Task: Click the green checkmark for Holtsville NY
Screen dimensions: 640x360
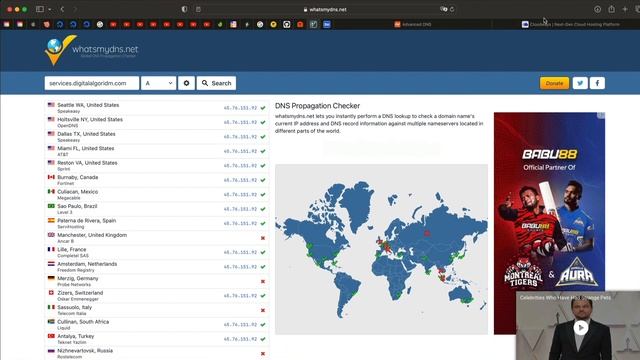Action: (263, 122)
